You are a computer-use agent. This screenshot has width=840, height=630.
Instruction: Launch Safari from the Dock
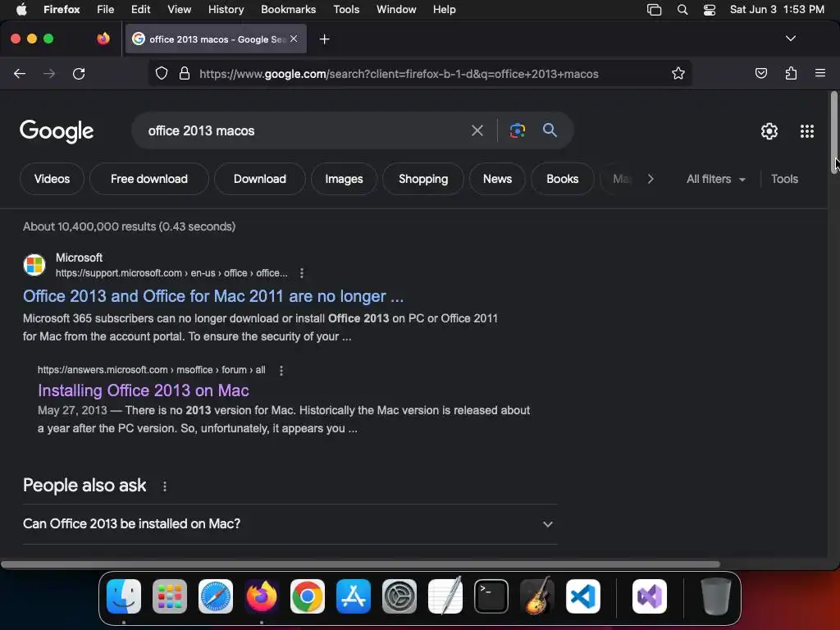pyautogui.click(x=216, y=596)
